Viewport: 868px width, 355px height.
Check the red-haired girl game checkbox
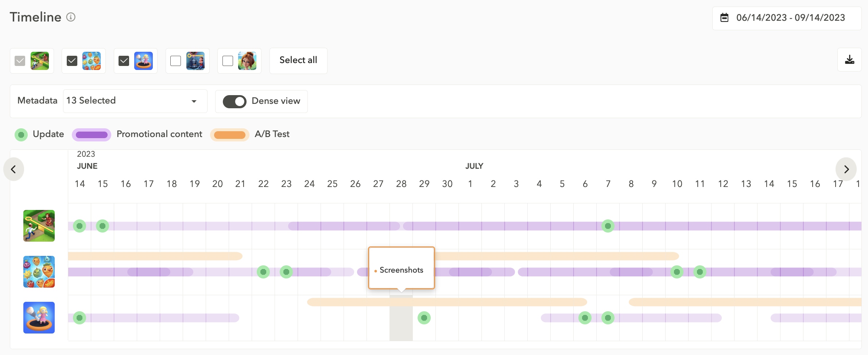point(228,61)
